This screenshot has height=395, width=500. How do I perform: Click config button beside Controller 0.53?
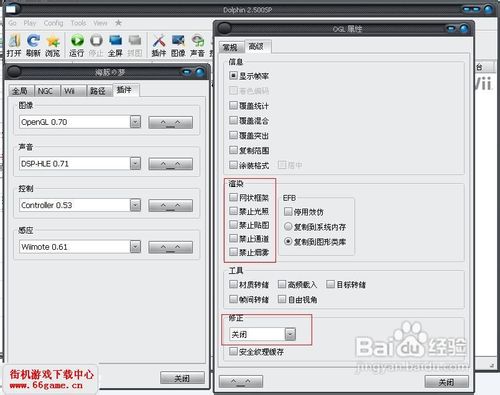click(x=170, y=206)
